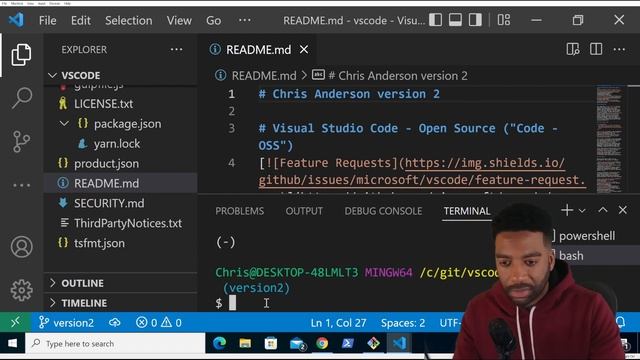
Task: Close the terminal panel
Action: (622, 210)
